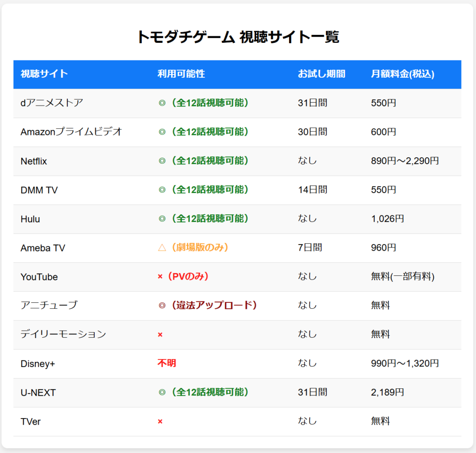Select the アニチューブ site name cell

tap(49, 305)
